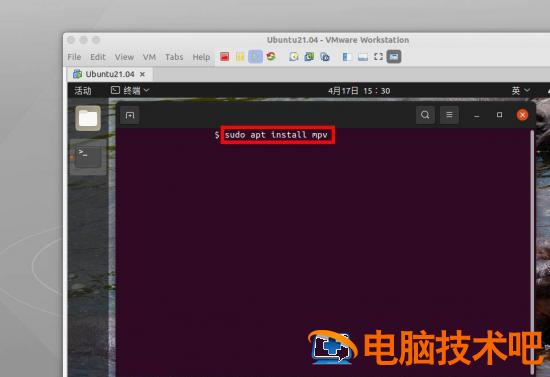Close the terminal with orange X

coord(522,115)
